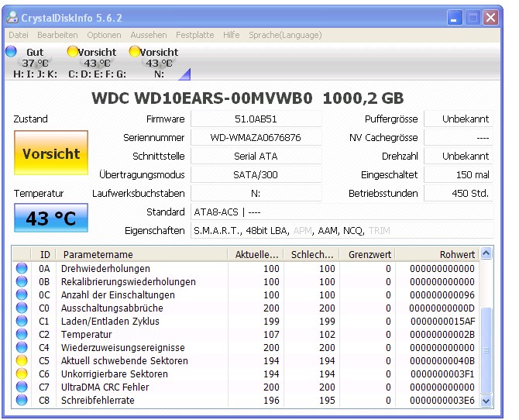
Task: Click the Parametername column header
Action: point(142,254)
